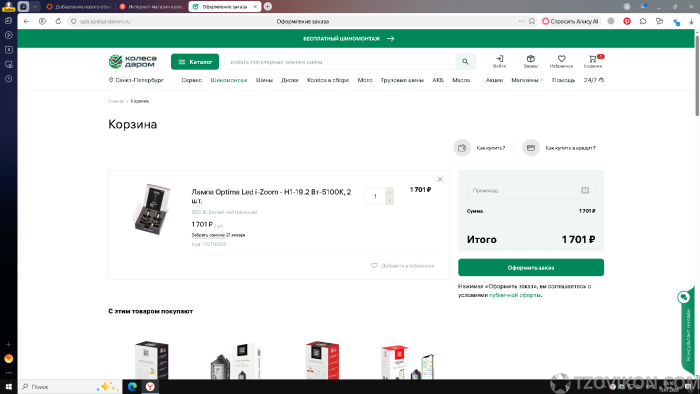
Task: Open the lamp product thumbnail image
Action: [152, 209]
